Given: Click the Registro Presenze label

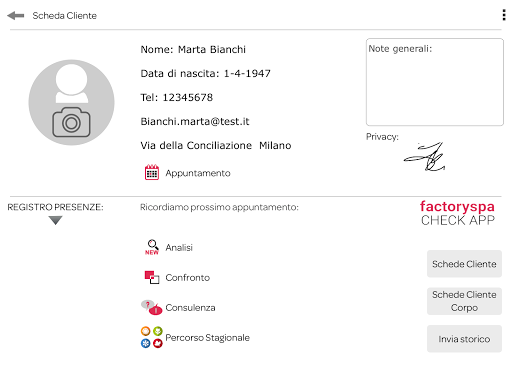Looking at the screenshot, I should (55, 207).
